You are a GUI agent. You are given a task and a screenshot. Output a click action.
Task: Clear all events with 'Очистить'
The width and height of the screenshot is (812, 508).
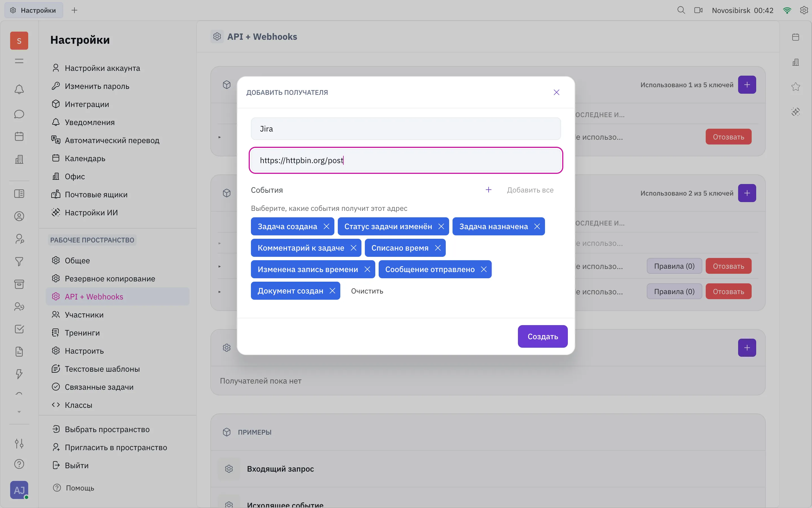pyautogui.click(x=367, y=291)
